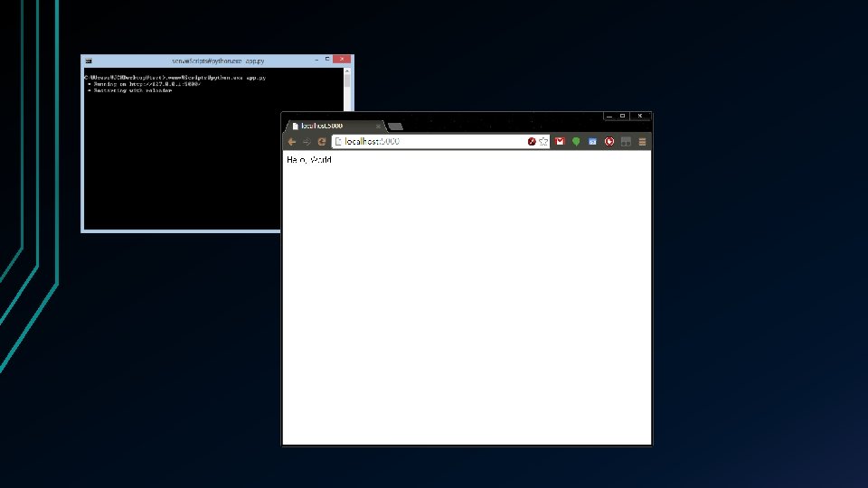This screenshot has width=868, height=488.
Task: Open the Gmail extension icon
Action: (x=560, y=142)
